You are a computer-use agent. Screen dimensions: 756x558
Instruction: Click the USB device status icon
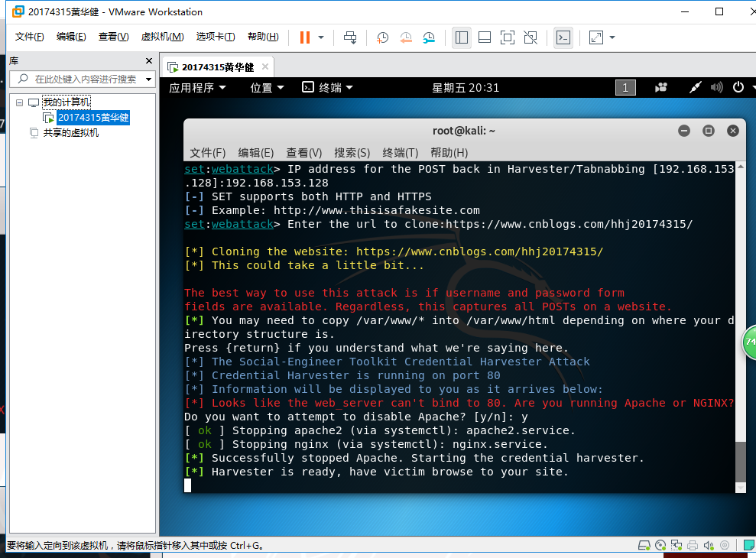(724, 546)
